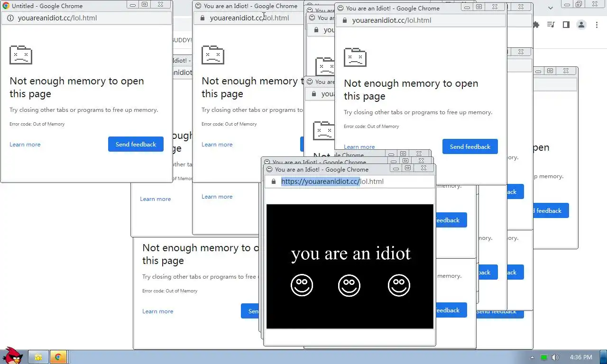Toggle the side panel icon in Chrome toolbar
Screen dimensions: 607x364
566,25
